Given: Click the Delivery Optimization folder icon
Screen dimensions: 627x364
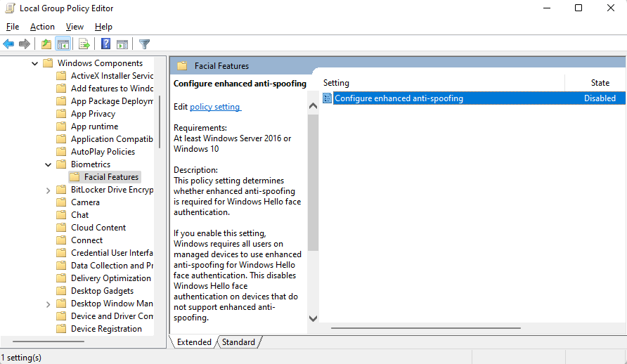Looking at the screenshot, I should tap(61, 278).
